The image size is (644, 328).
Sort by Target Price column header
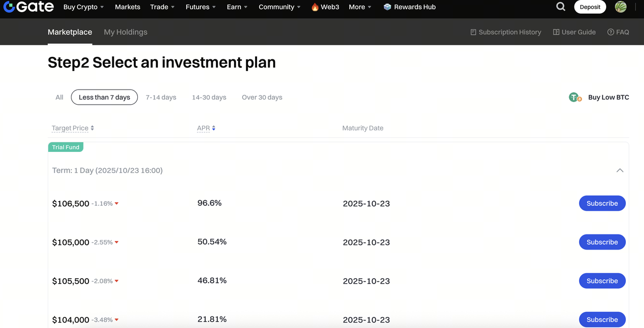70,128
